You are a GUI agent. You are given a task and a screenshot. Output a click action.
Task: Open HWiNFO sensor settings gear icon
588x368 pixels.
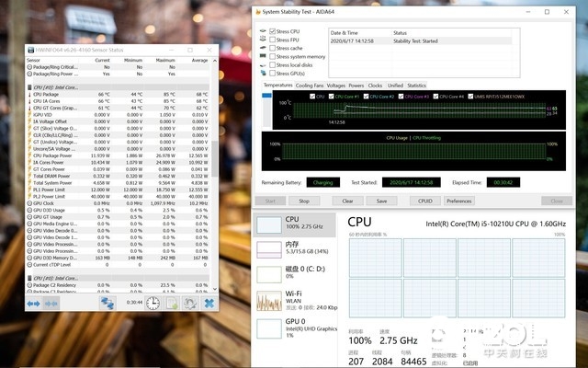tap(190, 303)
